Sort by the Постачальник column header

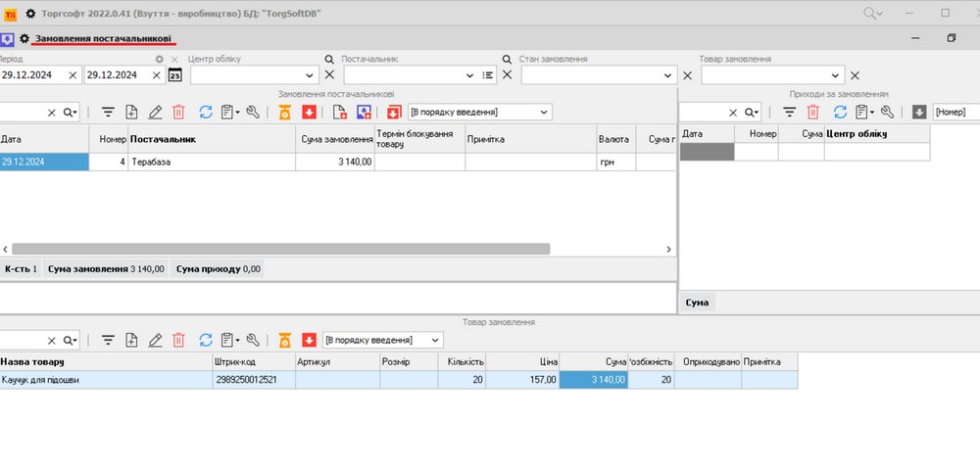[x=212, y=139]
